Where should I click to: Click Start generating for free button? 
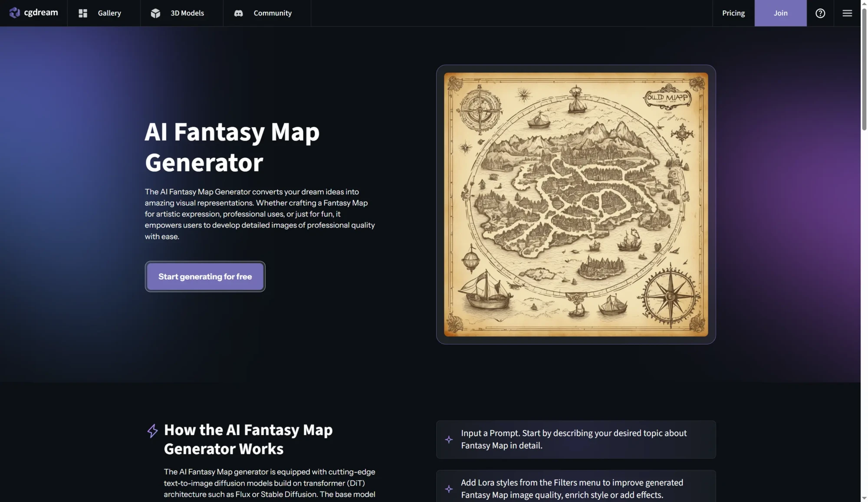pos(205,276)
